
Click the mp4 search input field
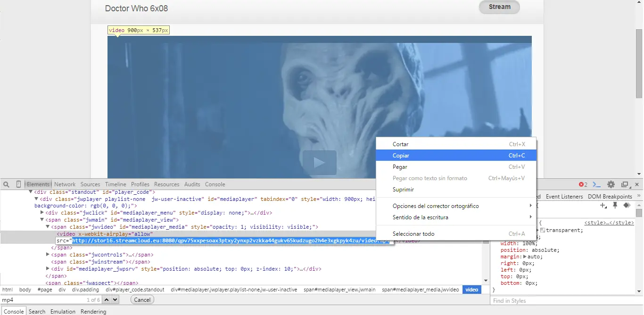pos(51,299)
